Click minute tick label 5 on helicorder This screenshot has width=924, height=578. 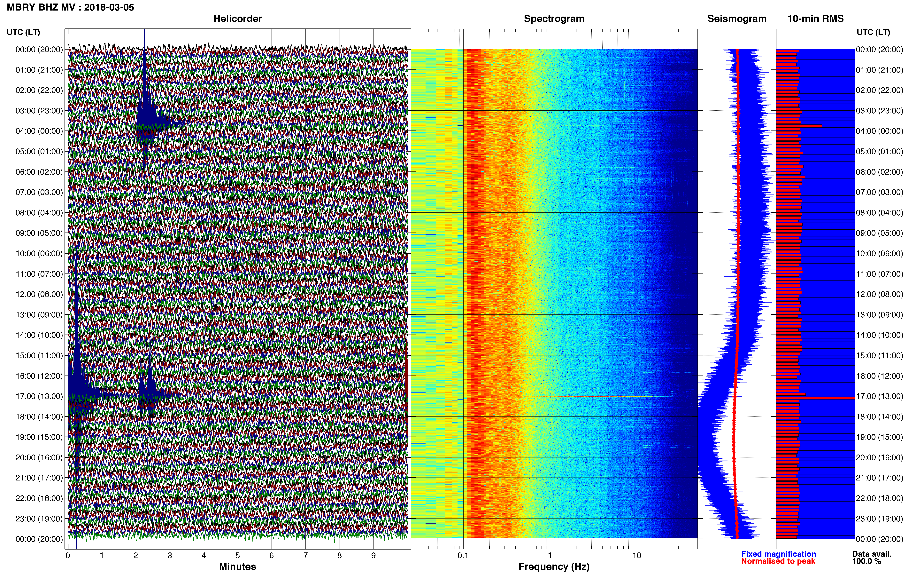238,555
